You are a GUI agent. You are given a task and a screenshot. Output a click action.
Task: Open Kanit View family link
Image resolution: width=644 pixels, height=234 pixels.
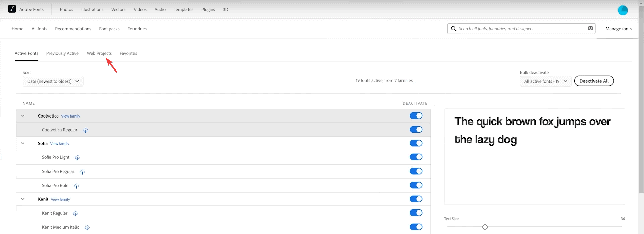click(x=60, y=199)
